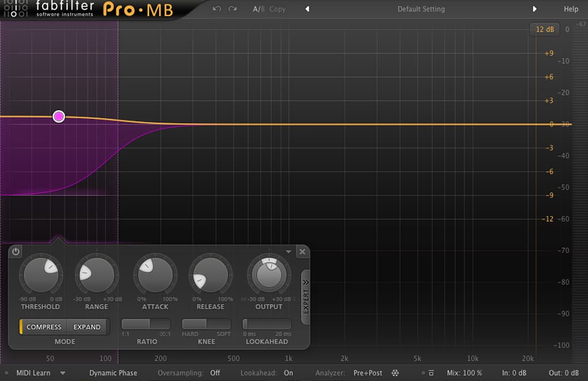Open the 12 dB display range selector
The image size is (588, 381).
point(544,29)
